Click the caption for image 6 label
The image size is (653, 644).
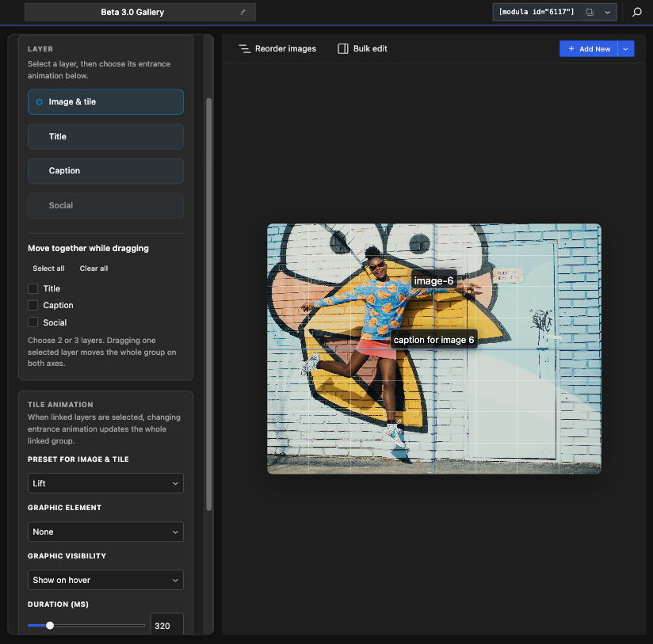[x=433, y=340]
